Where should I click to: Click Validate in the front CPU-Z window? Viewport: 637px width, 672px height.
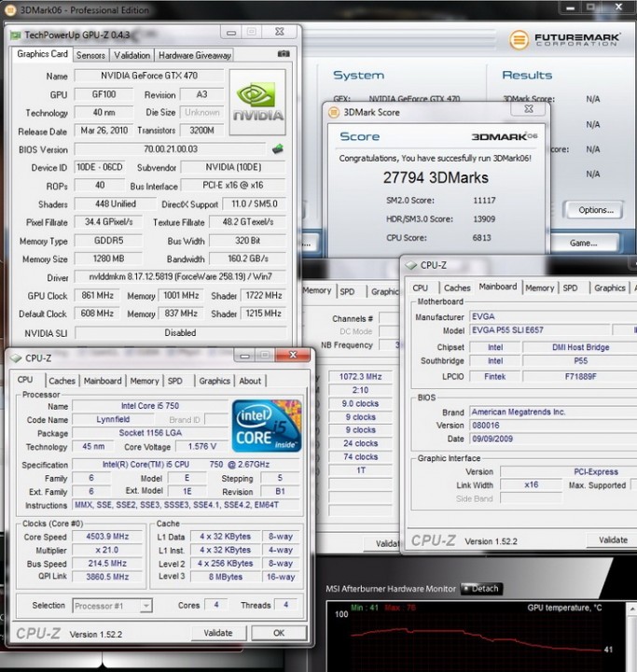pyautogui.click(x=218, y=633)
